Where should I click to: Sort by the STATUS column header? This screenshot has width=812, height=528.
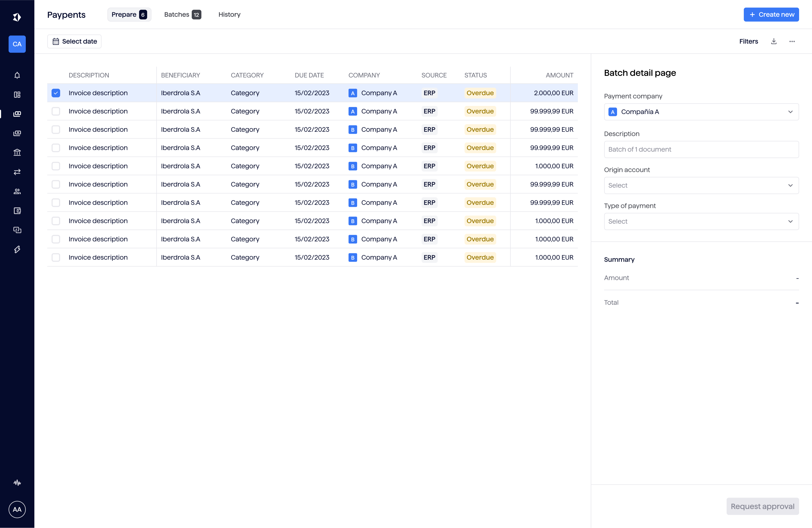tap(475, 75)
